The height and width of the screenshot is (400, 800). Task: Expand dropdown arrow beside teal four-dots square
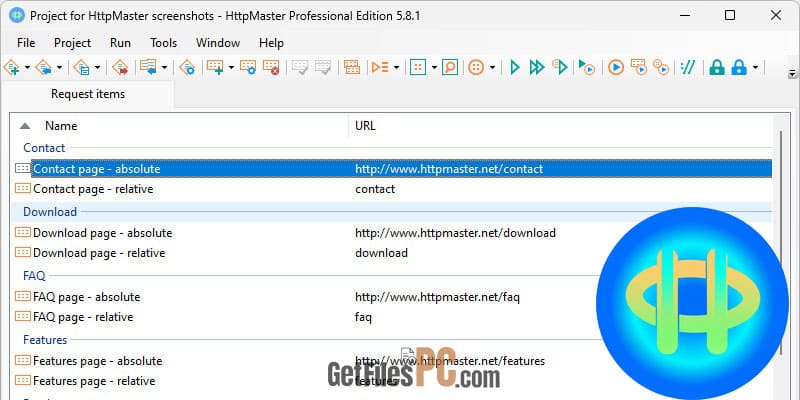pos(434,67)
